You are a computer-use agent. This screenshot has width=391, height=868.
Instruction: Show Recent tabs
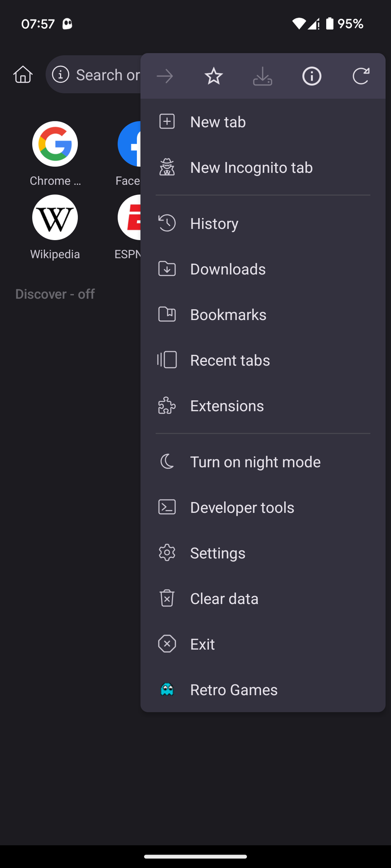click(x=230, y=360)
